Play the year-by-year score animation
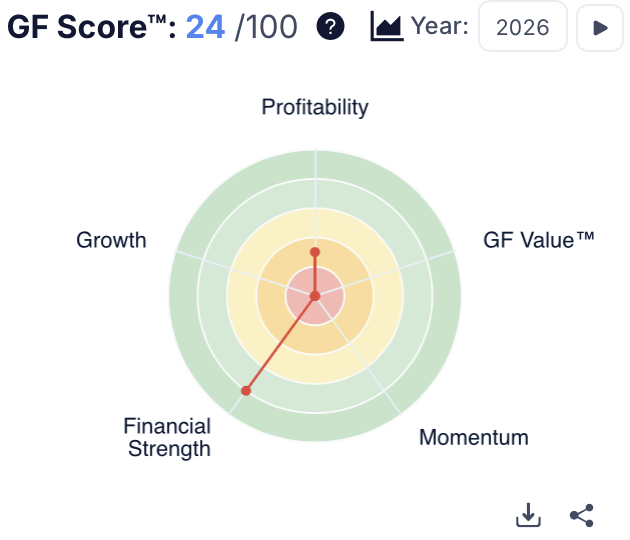Screen dimensions: 630x540 coord(600,27)
